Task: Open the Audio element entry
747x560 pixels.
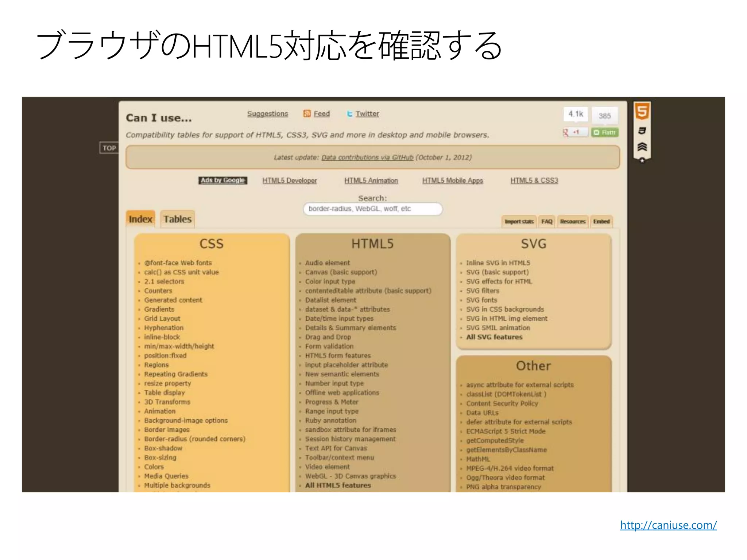Action: (x=328, y=263)
